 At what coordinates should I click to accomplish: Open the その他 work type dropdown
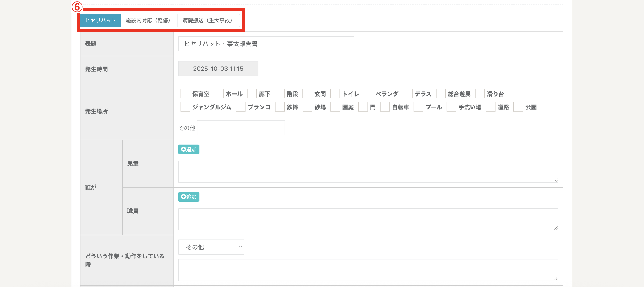click(211, 247)
